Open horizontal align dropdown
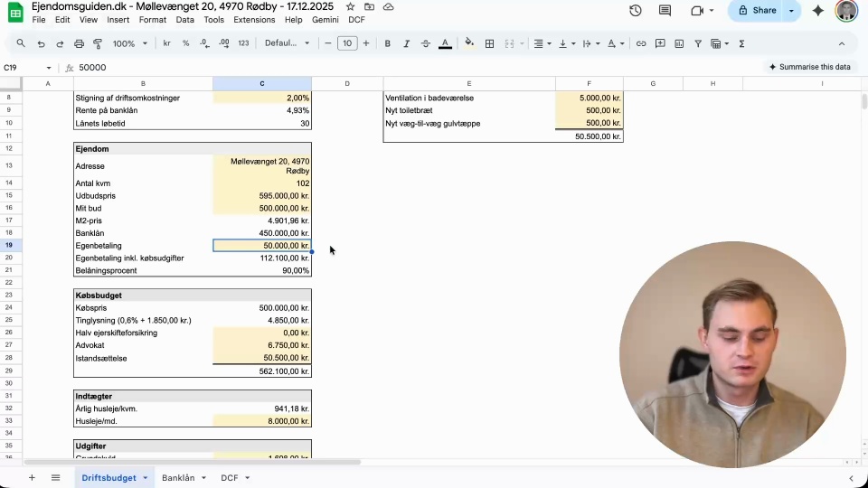 pos(542,43)
